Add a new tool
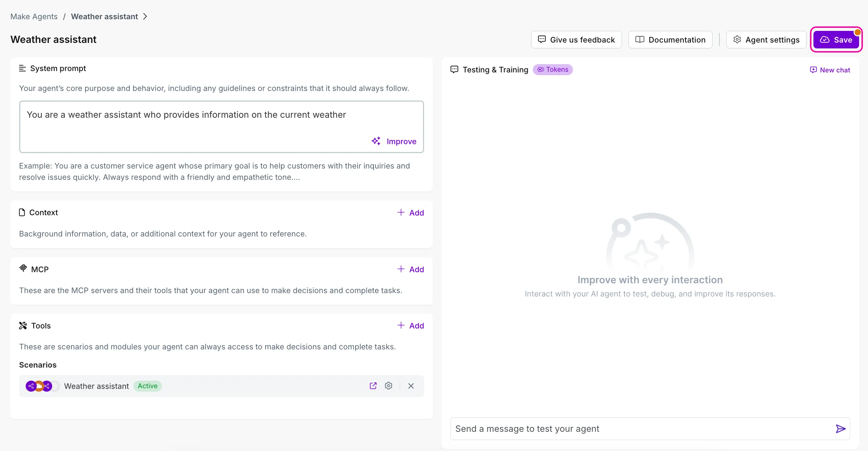The width and height of the screenshot is (868, 451). (x=411, y=326)
